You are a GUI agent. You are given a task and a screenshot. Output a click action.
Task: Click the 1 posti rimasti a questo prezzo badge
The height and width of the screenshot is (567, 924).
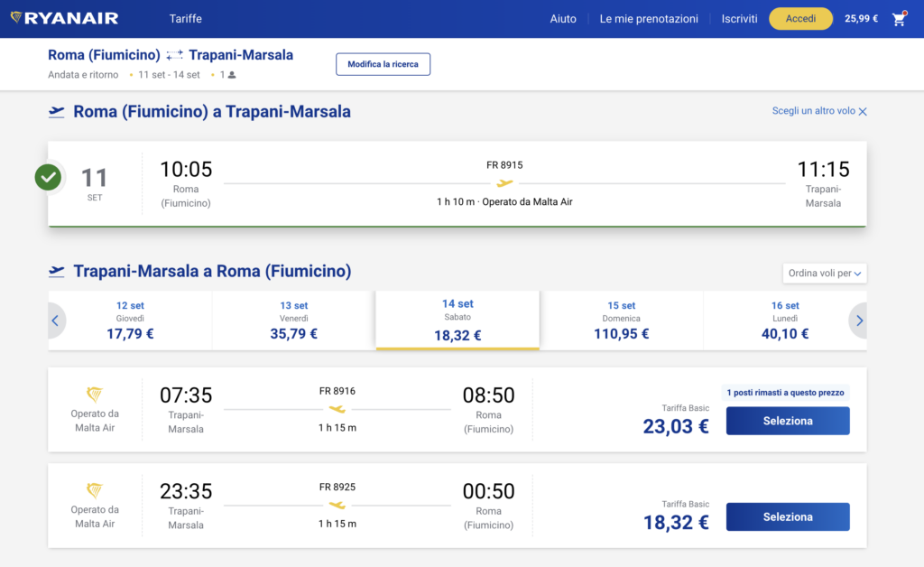point(785,393)
